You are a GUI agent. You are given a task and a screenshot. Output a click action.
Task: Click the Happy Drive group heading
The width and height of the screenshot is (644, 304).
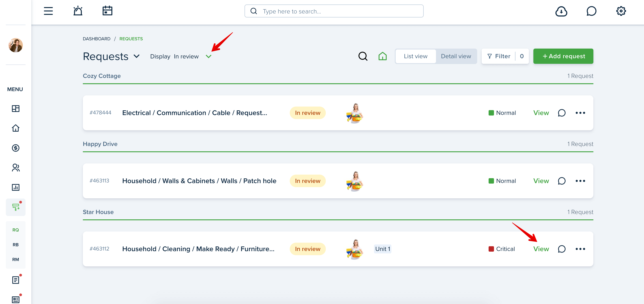coord(100,144)
